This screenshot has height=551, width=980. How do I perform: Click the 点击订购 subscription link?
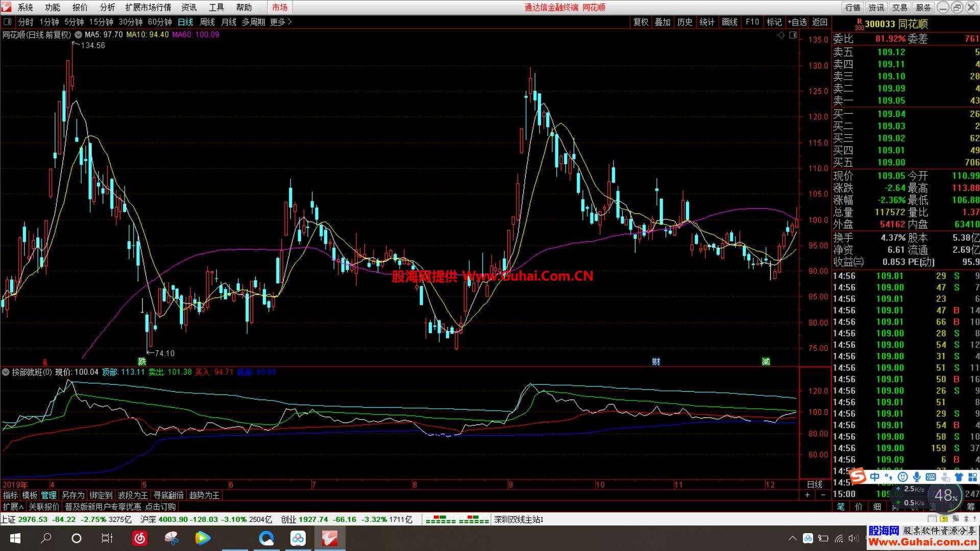(160, 507)
